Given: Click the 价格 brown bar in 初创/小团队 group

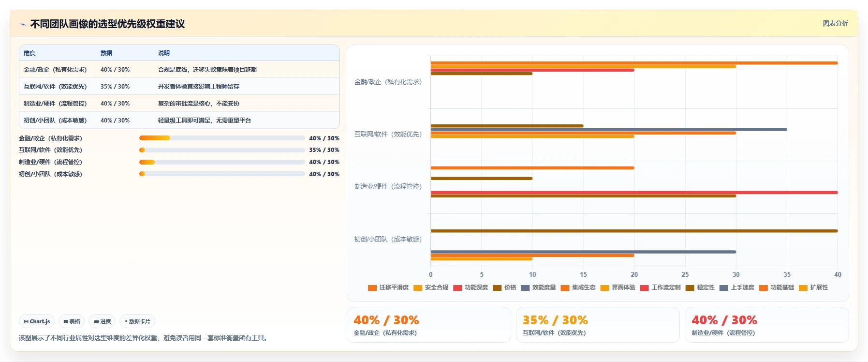Looking at the screenshot, I should point(634,231).
